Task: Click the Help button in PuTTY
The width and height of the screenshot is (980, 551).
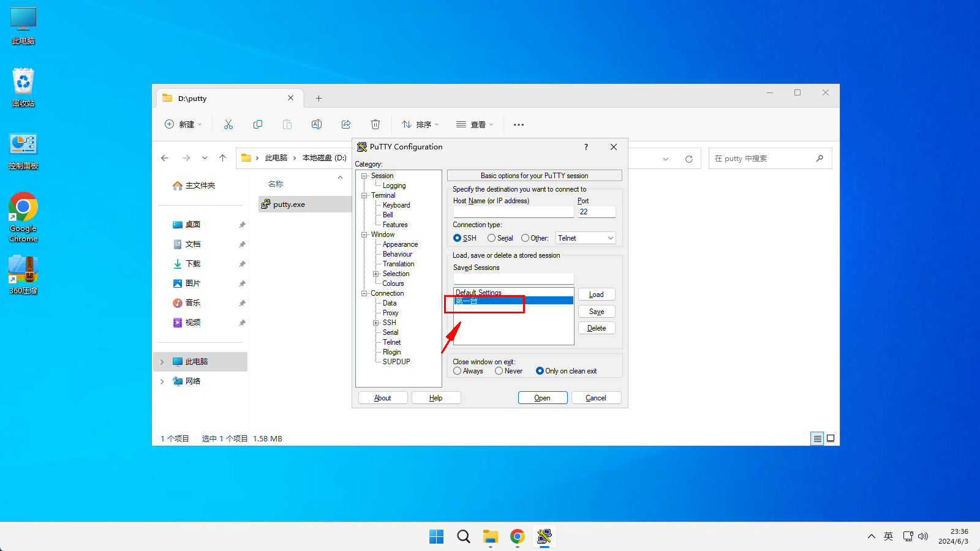Action: coord(436,398)
